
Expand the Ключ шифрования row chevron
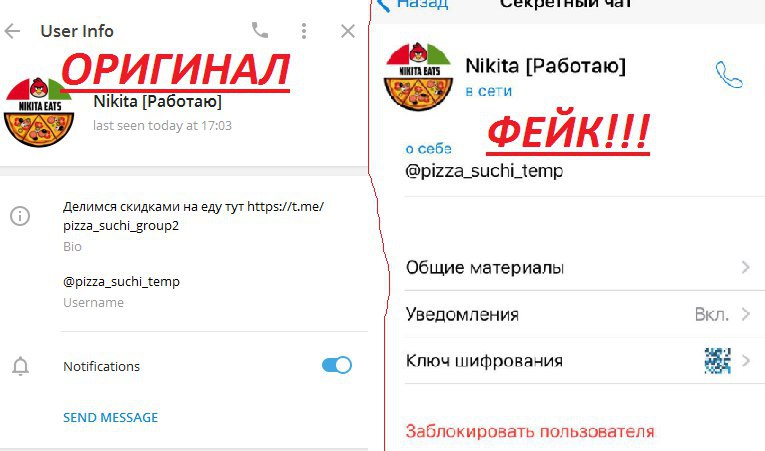click(x=745, y=361)
